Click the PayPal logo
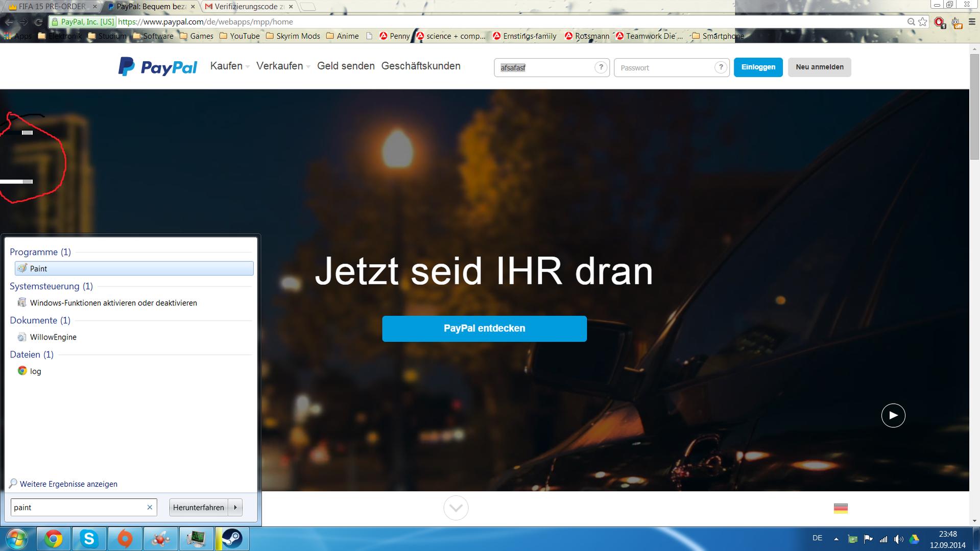The image size is (980, 551). tap(158, 67)
